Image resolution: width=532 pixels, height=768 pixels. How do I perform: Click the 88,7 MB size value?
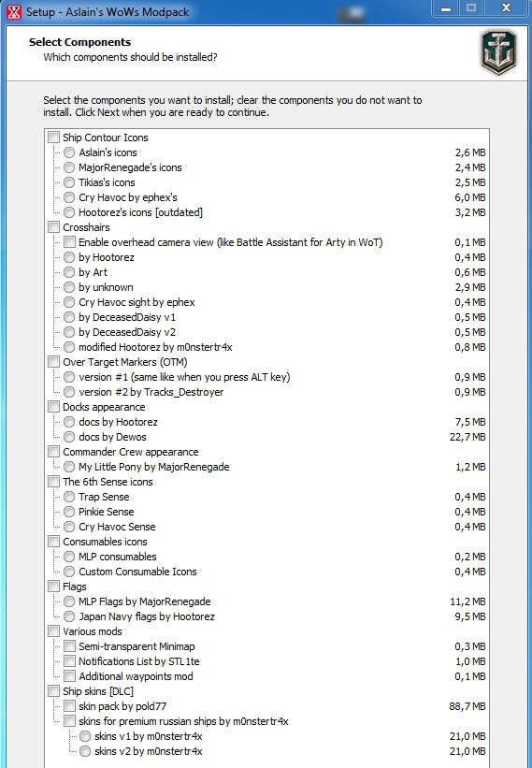pos(467,706)
